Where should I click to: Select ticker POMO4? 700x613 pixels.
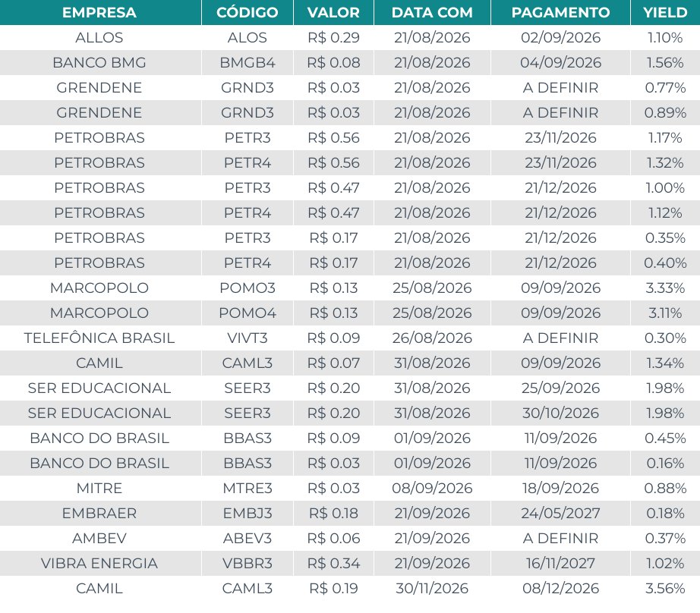[248, 313]
